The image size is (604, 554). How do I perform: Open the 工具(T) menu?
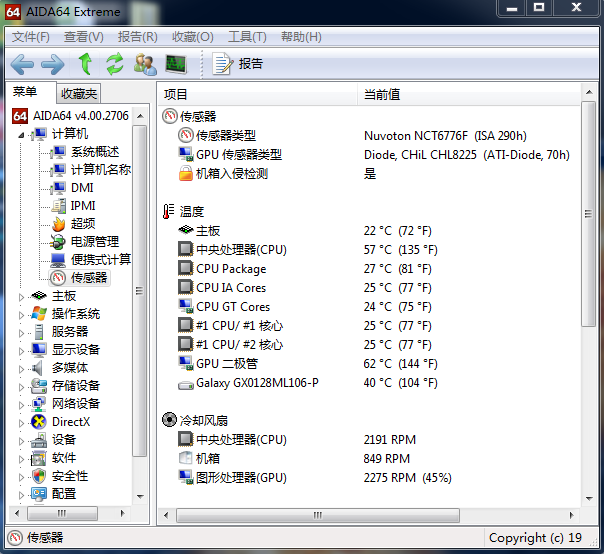[x=247, y=37]
